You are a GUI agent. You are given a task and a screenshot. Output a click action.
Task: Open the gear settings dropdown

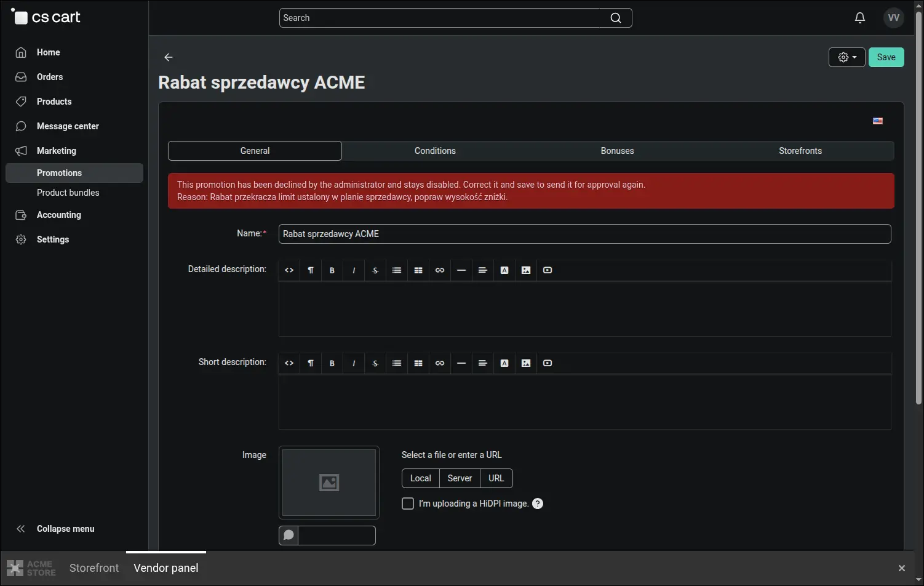coord(847,57)
